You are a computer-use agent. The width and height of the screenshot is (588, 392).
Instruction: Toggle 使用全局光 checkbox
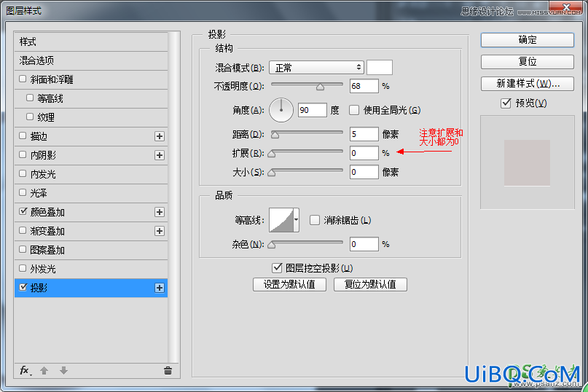tap(354, 110)
